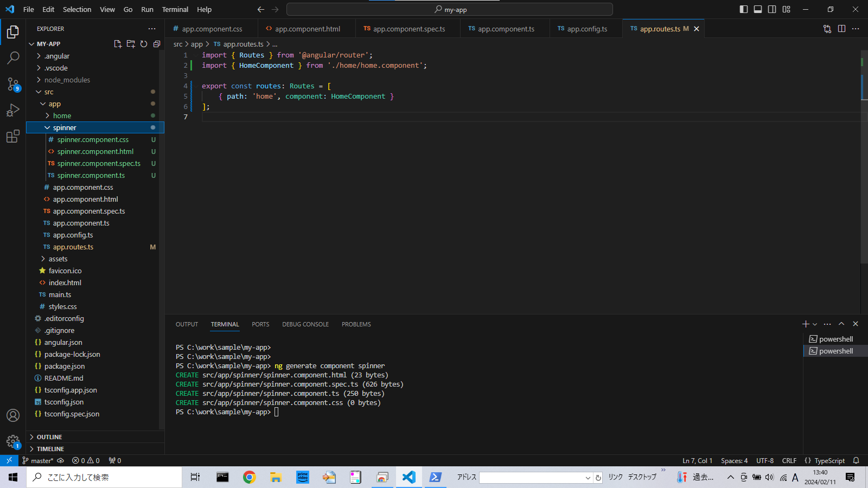Close the terminal panel
Image resolution: width=868 pixels, height=488 pixels.
pyautogui.click(x=856, y=324)
